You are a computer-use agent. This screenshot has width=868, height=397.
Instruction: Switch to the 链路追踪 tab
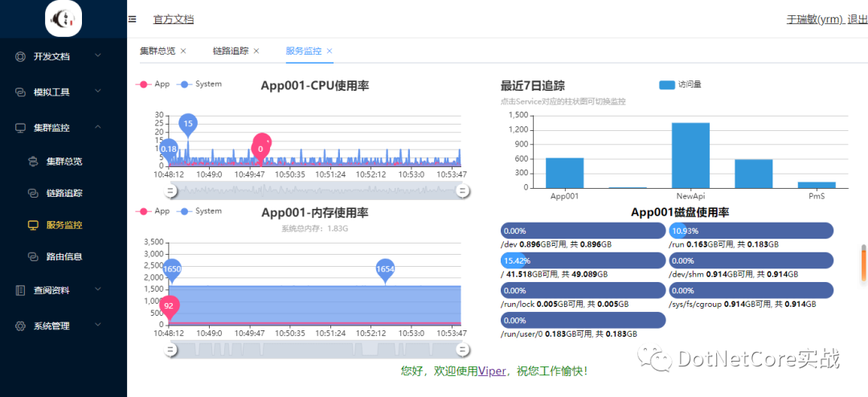[x=231, y=51]
